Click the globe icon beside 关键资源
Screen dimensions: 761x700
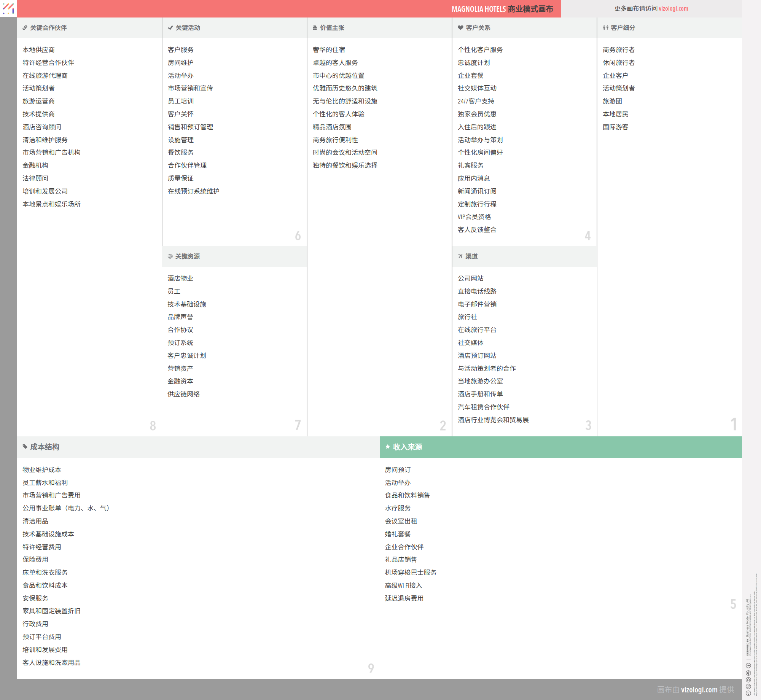click(170, 256)
